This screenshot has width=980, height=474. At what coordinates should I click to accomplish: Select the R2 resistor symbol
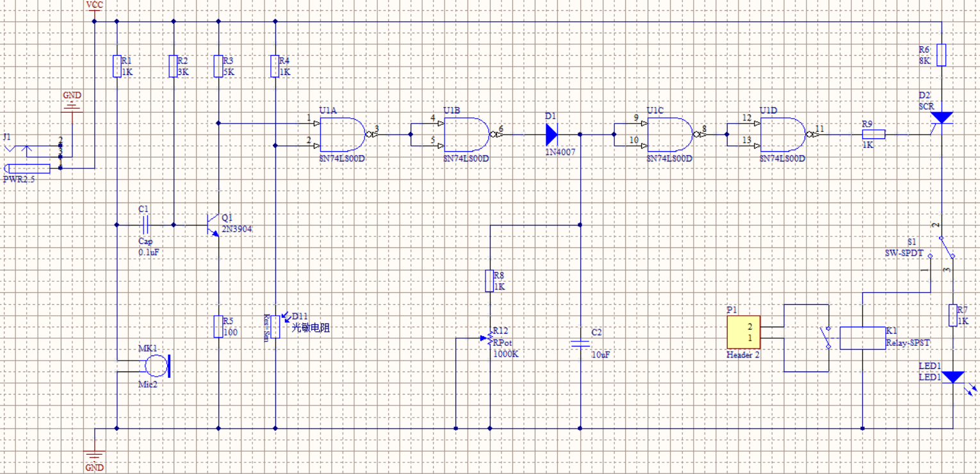[x=173, y=66]
